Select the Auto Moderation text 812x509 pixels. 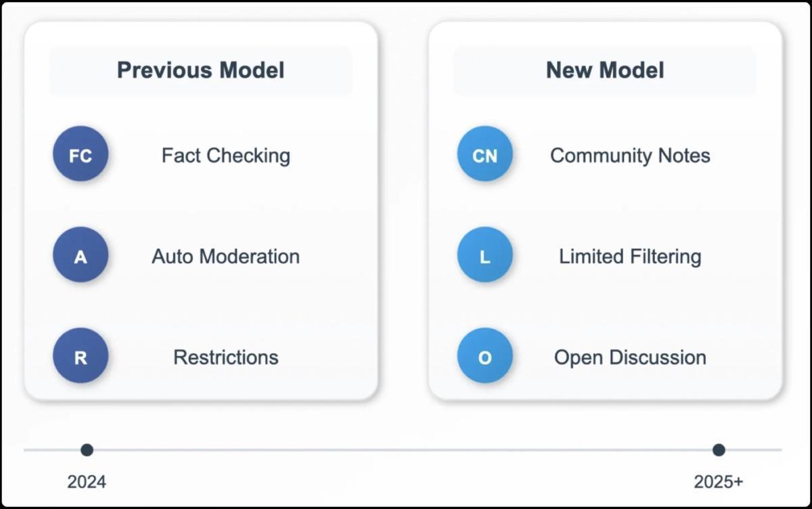[225, 257]
